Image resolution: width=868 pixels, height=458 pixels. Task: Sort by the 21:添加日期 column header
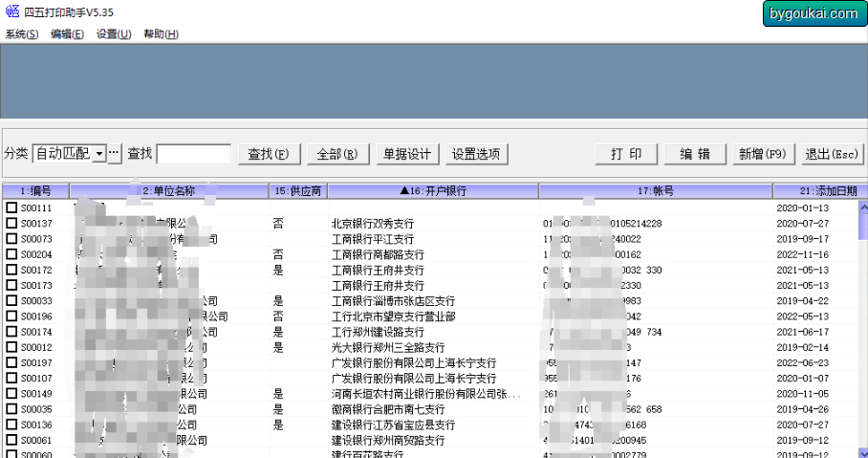point(820,191)
